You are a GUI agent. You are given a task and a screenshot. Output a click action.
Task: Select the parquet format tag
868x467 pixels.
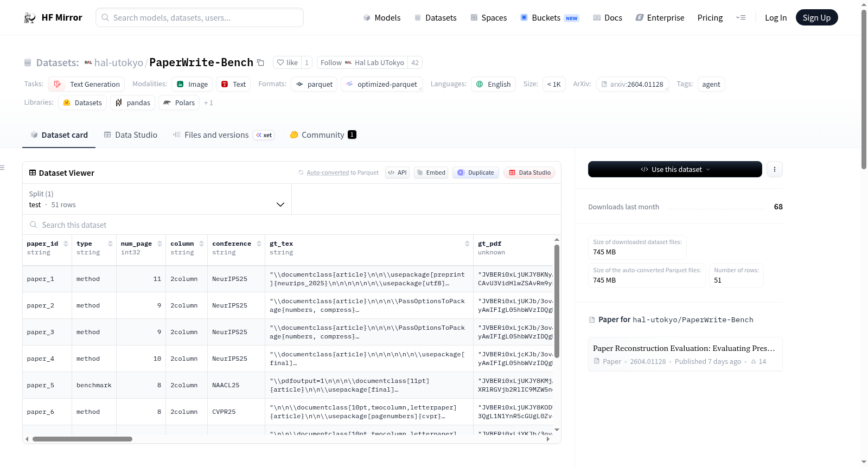click(314, 84)
